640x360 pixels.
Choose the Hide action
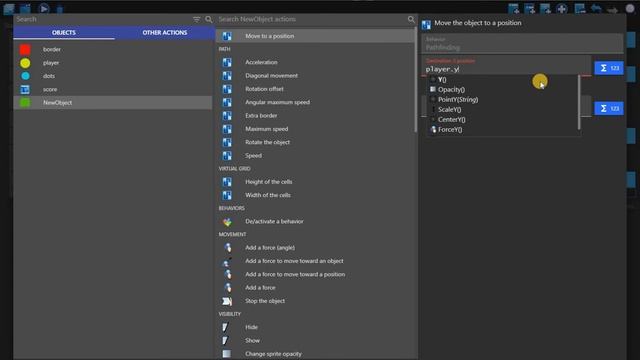pyautogui.click(x=315, y=327)
